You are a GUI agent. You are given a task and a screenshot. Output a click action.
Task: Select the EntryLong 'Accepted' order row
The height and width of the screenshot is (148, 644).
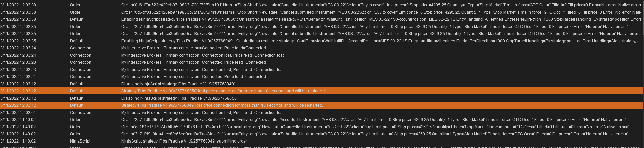[239, 120]
